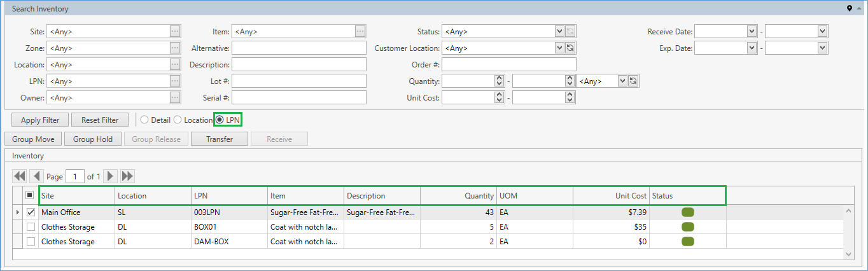Jump to the last inventory page
Screen dimensions: 868x271
pos(127,176)
